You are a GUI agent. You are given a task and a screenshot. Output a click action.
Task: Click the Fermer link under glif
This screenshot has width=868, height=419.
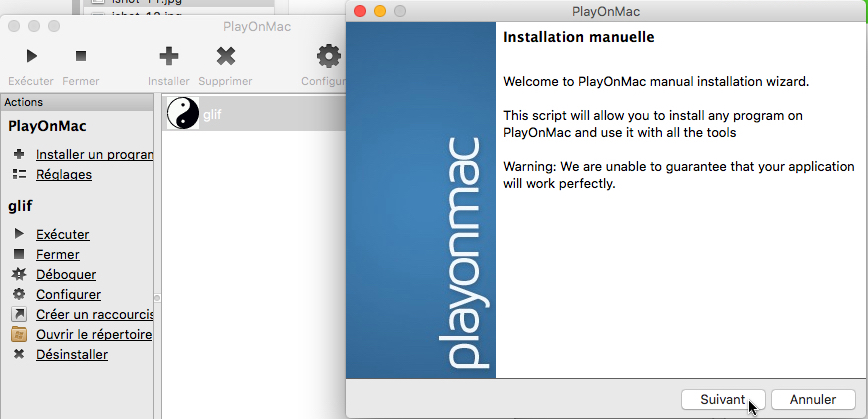click(57, 255)
